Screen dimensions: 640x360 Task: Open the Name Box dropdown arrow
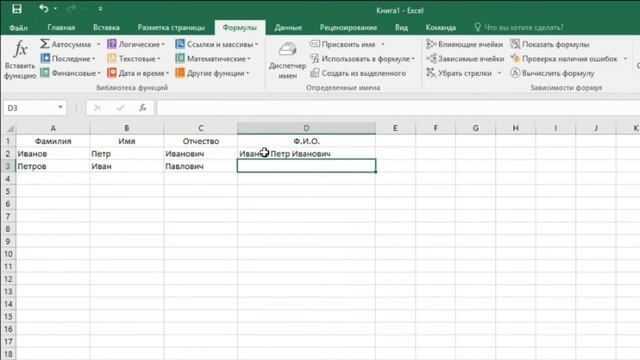pos(60,107)
